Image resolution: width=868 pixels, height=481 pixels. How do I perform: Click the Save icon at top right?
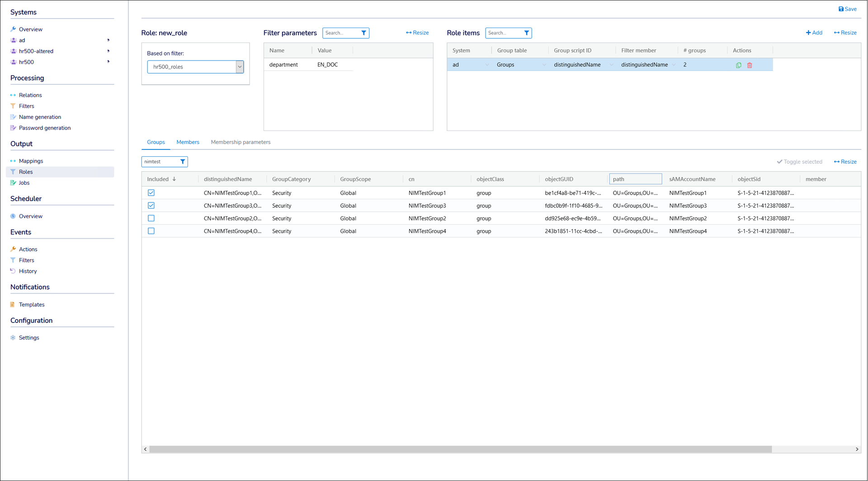[841, 9]
